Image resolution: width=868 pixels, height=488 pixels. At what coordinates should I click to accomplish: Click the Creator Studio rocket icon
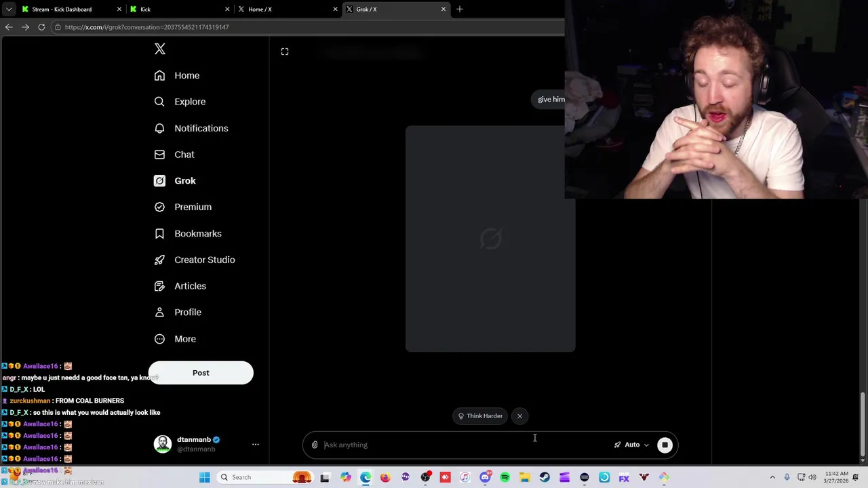(159, 260)
